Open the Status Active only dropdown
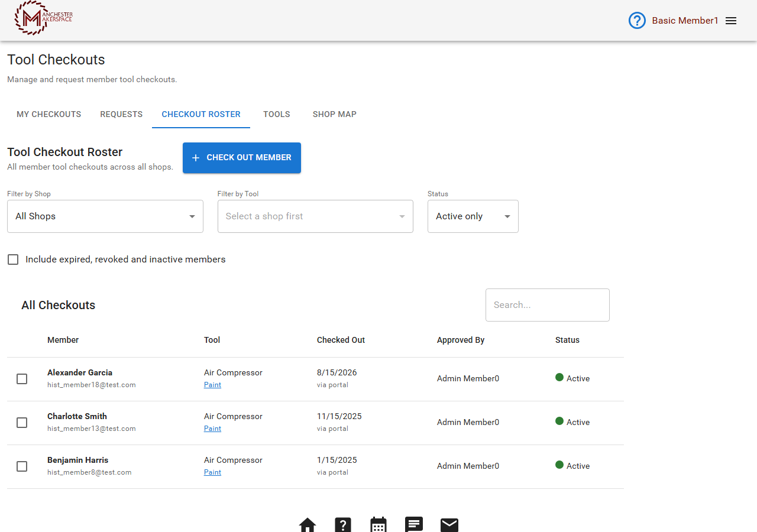 [473, 216]
